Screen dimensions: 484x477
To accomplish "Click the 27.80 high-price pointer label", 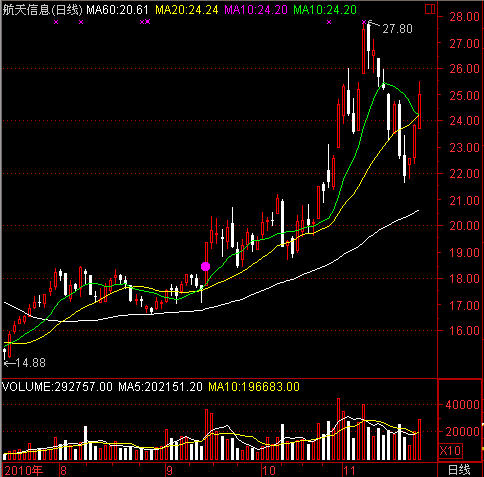I will pyautogui.click(x=392, y=28).
